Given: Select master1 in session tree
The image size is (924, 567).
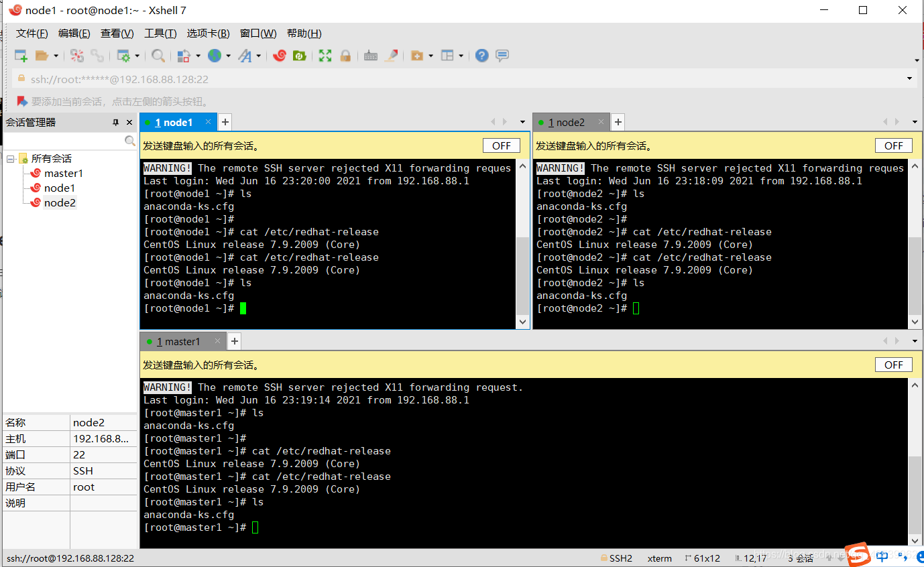Looking at the screenshot, I should [63, 174].
